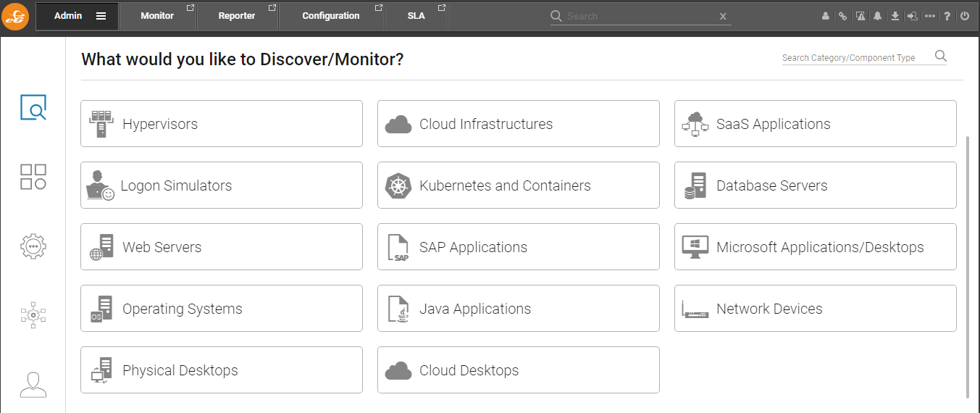Switch to the SLA tab
This screenshot has width=980, height=413.
coord(416,16)
